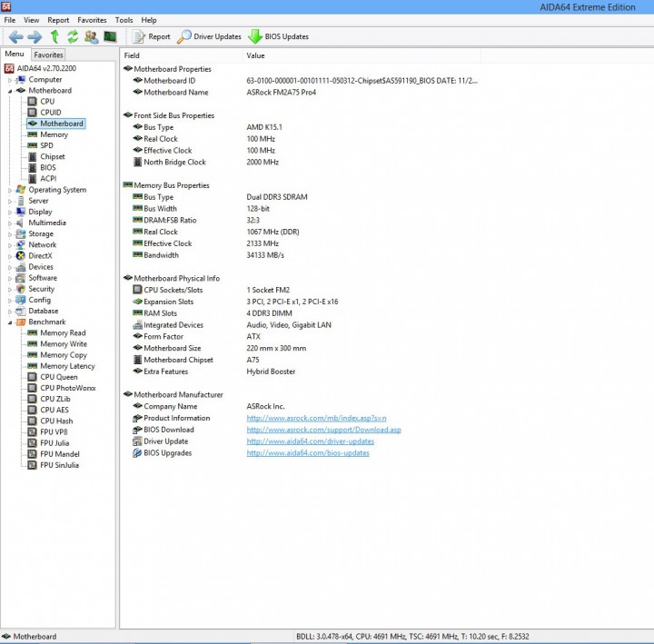The width and height of the screenshot is (654, 644).
Task: Select the CPU PhotoWorxx benchmark
Action: (x=68, y=388)
